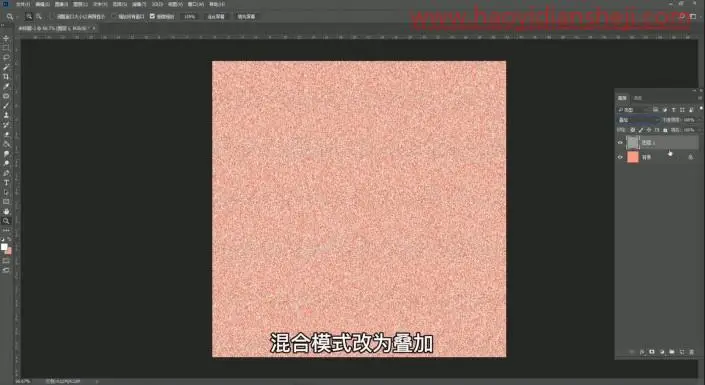
Task: Select the Healing Brush tool
Action: (x=6, y=96)
